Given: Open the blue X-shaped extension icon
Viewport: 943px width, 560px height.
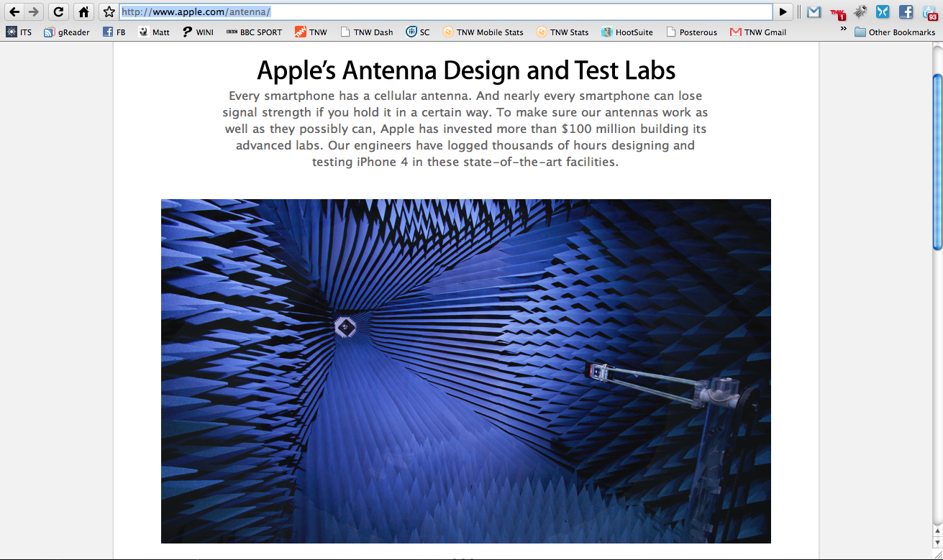Looking at the screenshot, I should tap(883, 12).
